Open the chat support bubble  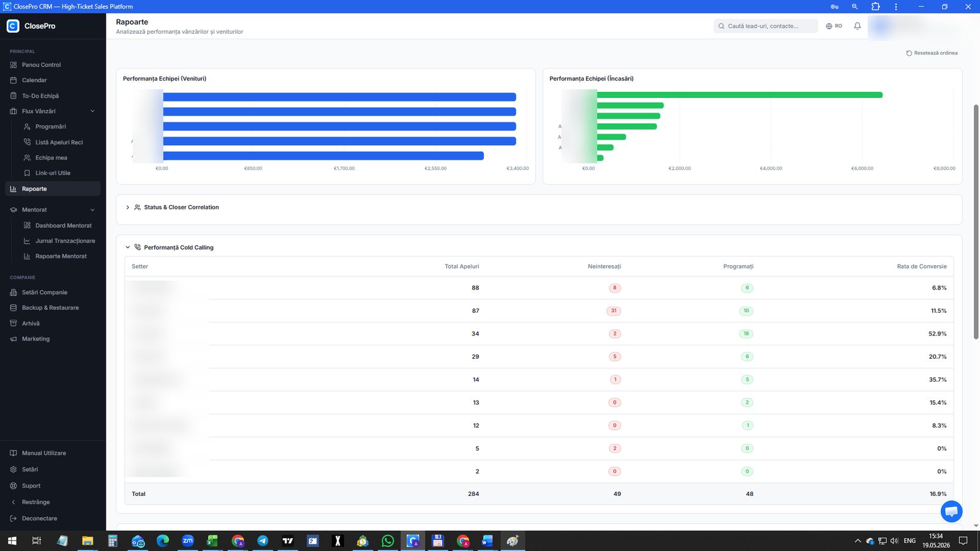click(951, 511)
